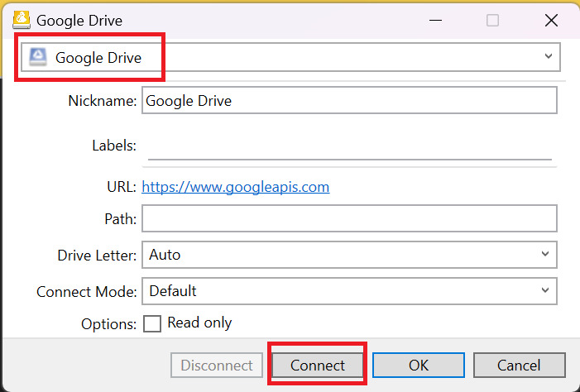Click the OK button

419,365
